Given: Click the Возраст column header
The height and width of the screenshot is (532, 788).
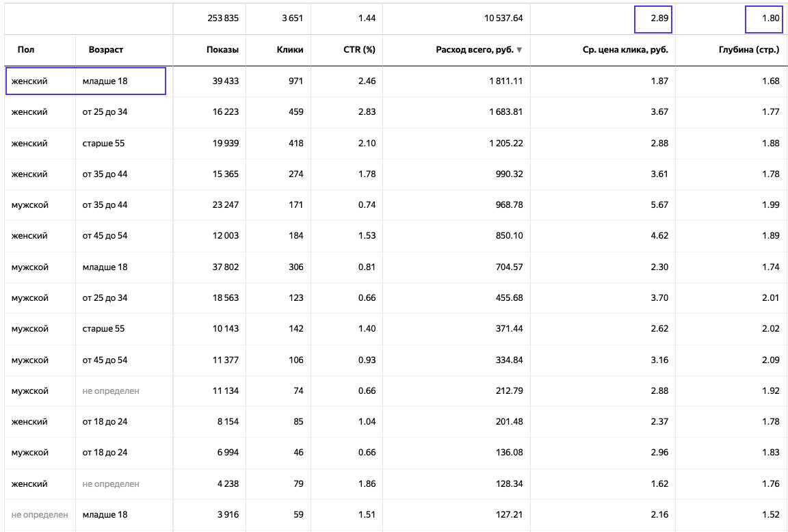Looking at the screenshot, I should pyautogui.click(x=106, y=50).
